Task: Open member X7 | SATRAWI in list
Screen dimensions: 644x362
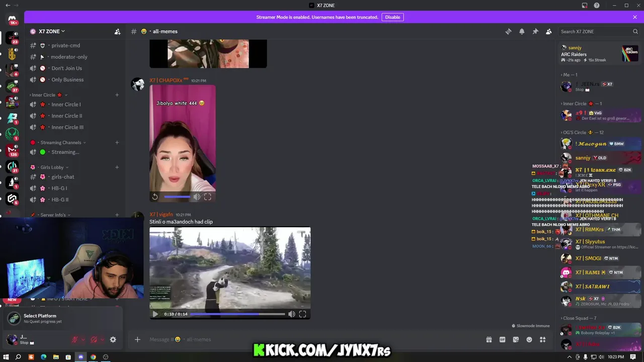Action: pyautogui.click(x=600, y=287)
